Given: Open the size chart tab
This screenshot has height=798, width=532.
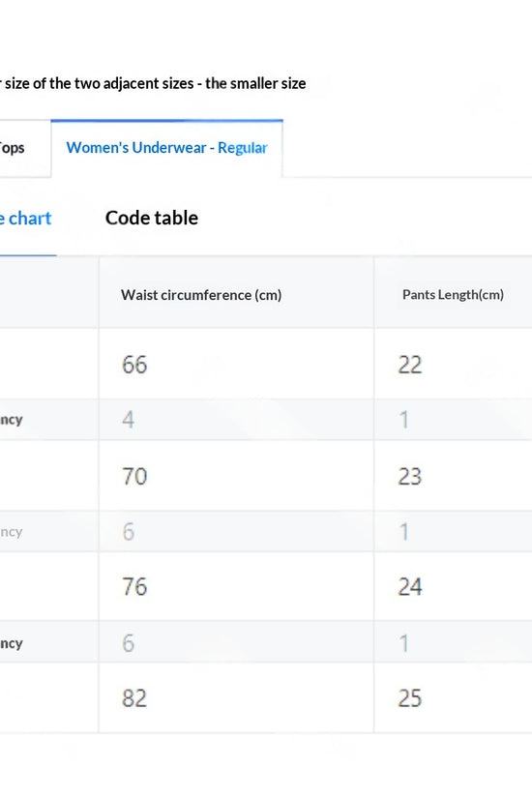Looking at the screenshot, I should [25, 219].
